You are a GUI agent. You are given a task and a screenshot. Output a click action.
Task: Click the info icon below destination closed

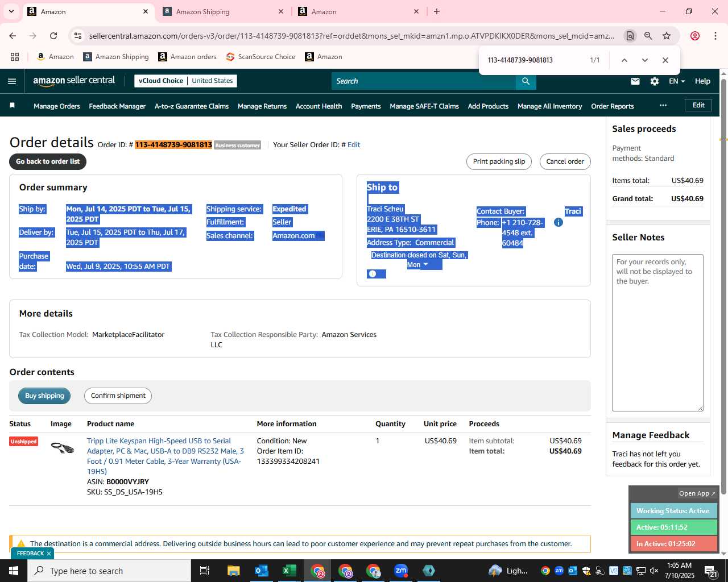[x=373, y=274]
